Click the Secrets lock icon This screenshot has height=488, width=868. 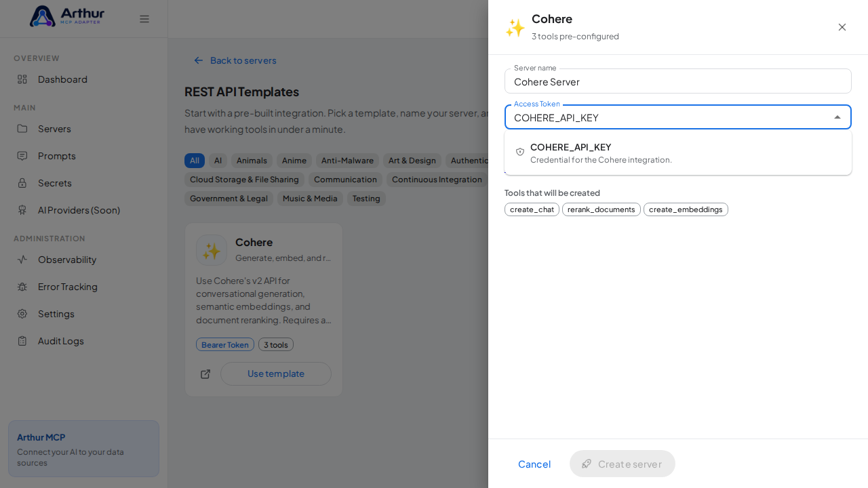click(x=22, y=183)
